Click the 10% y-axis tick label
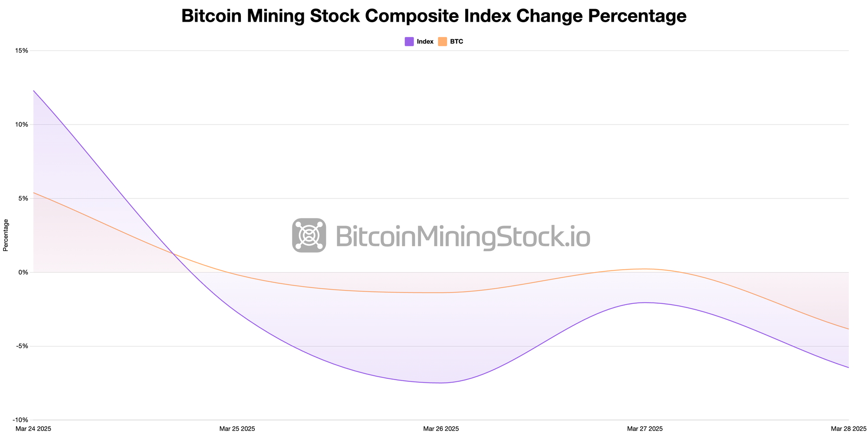Image resolution: width=868 pixels, height=434 pixels. pos(22,125)
